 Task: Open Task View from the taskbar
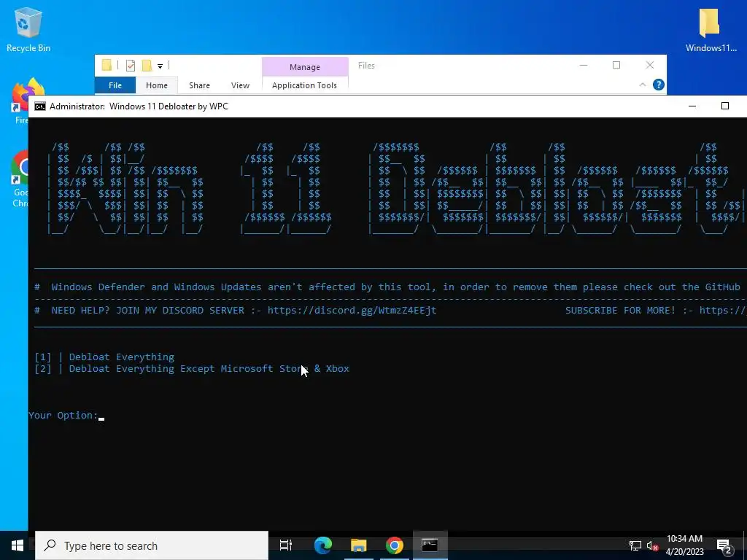point(286,545)
